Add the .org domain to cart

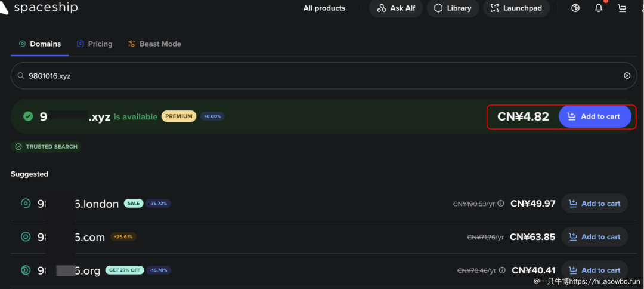tap(595, 270)
